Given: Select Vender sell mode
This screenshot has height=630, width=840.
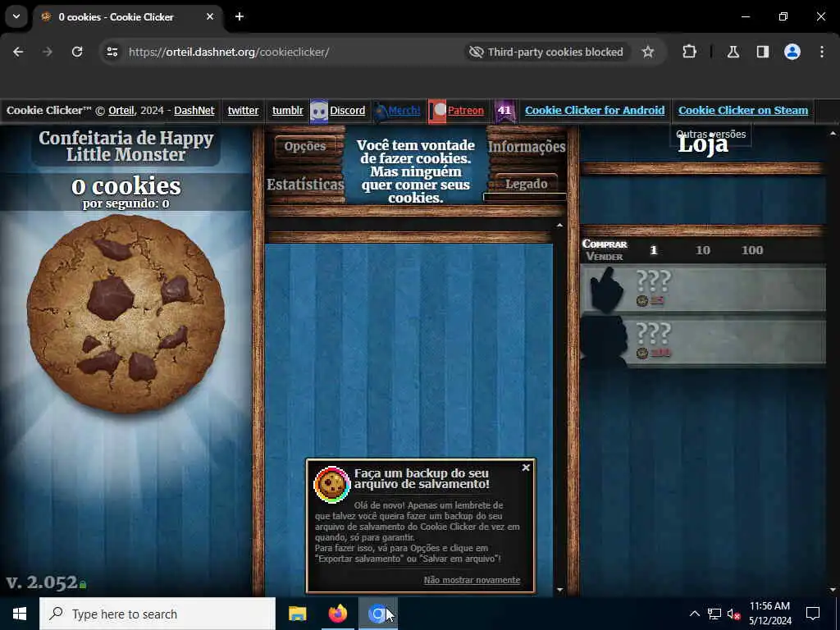Looking at the screenshot, I should tap(605, 257).
